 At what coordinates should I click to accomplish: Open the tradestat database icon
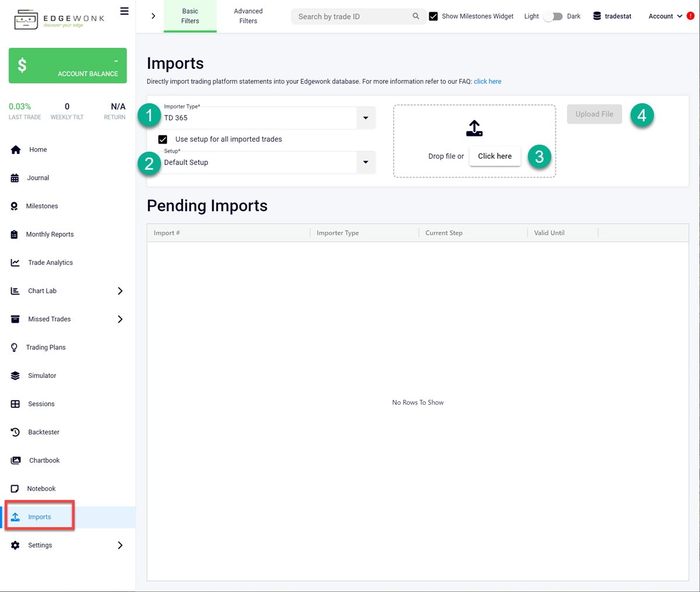coord(597,16)
